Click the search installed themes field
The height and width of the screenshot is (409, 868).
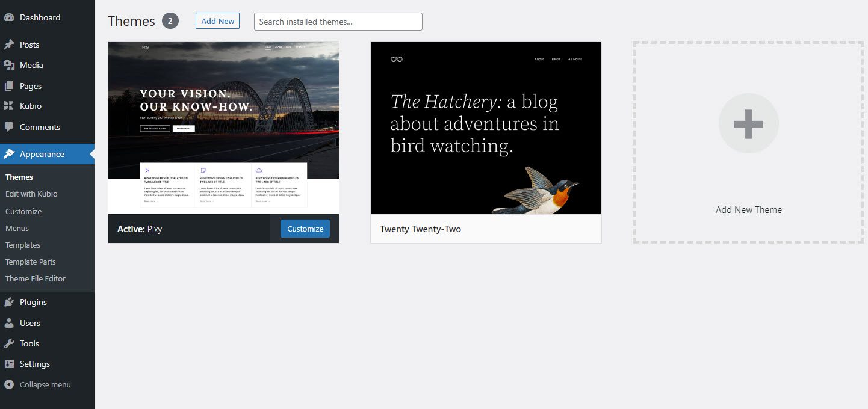tap(338, 21)
